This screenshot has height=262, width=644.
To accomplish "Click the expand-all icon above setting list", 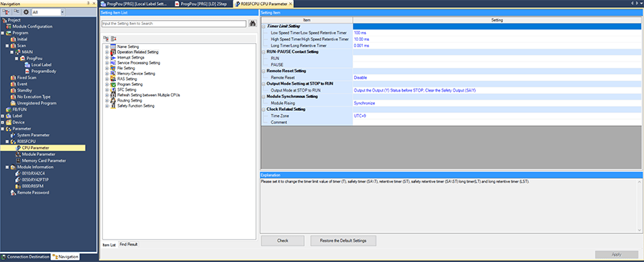I will pos(106,38).
